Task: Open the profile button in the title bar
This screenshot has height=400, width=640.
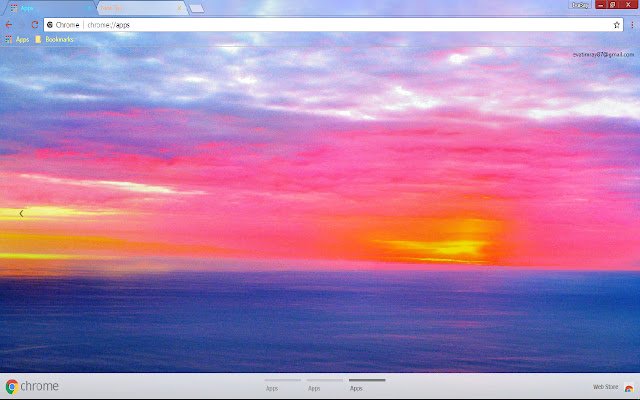Action: pos(580,5)
